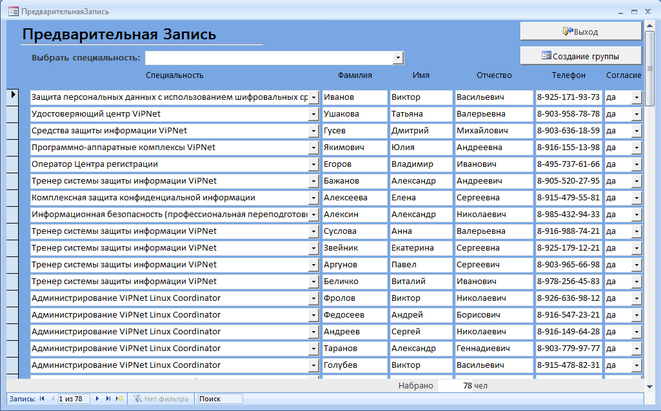661x411 pixels.
Task: Open specialty dropdown in Гусев row
Action: tap(313, 131)
